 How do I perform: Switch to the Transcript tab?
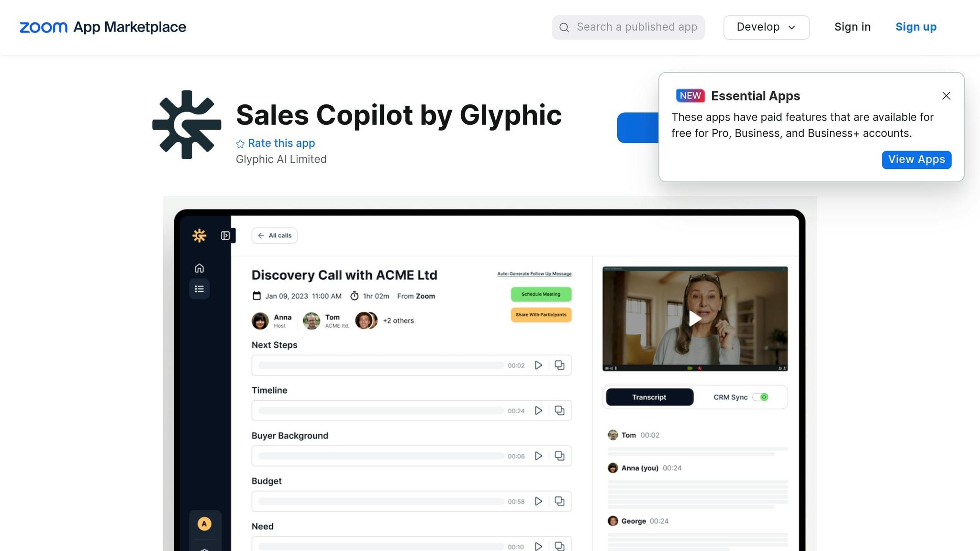click(649, 397)
